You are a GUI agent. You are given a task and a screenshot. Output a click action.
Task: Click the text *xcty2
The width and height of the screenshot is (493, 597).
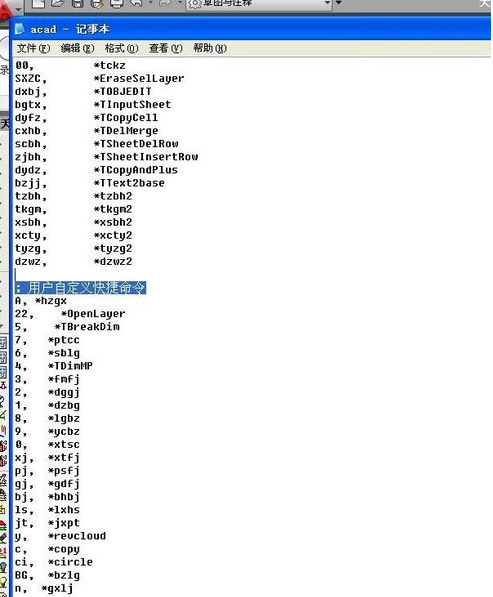(x=113, y=235)
